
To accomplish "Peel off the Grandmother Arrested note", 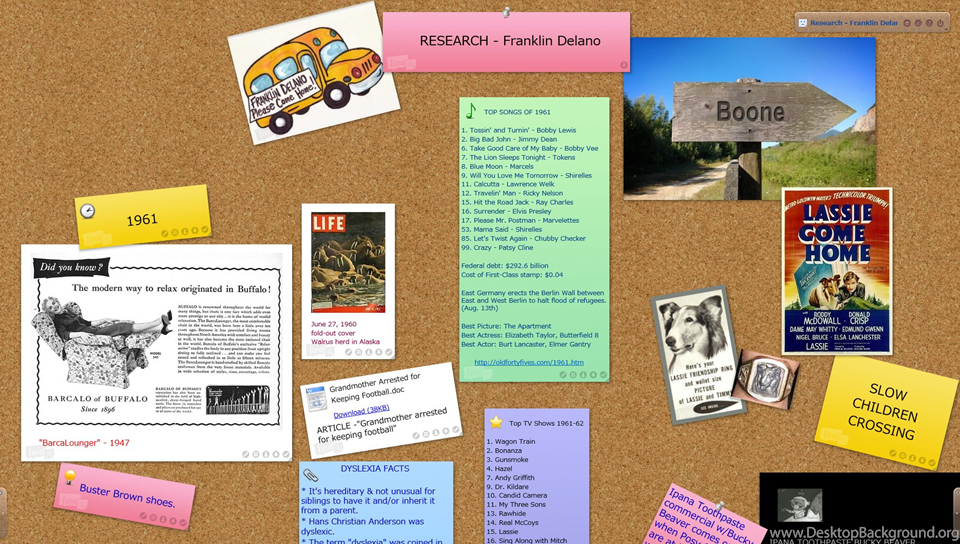I will [x=456, y=430].
